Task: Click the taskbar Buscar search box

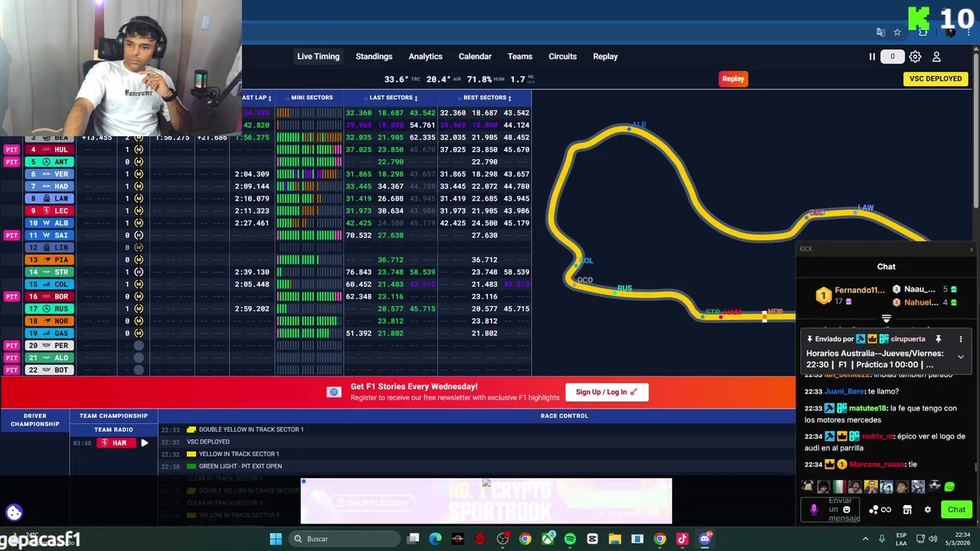Action: coord(345,539)
